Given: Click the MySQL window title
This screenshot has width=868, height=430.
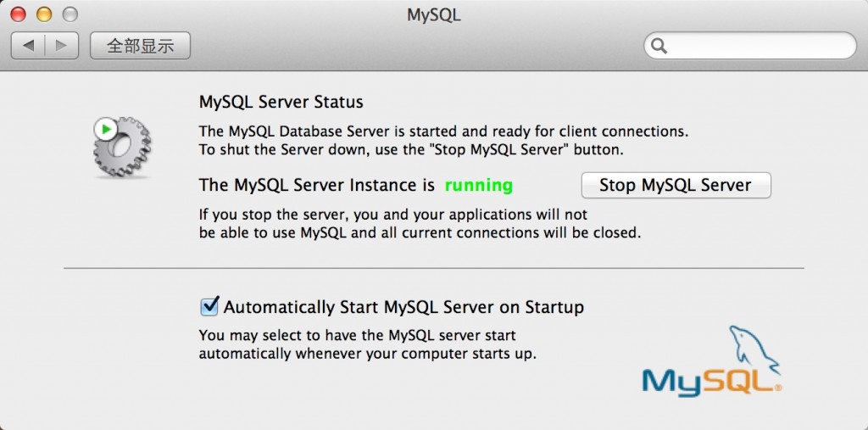Looking at the screenshot, I should (434, 14).
